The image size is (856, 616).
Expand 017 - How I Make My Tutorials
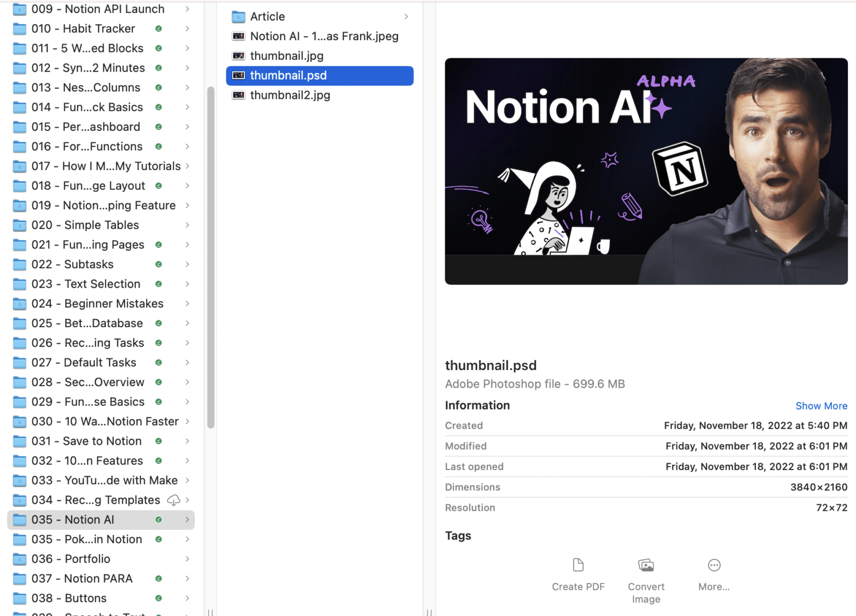pyautogui.click(x=188, y=166)
